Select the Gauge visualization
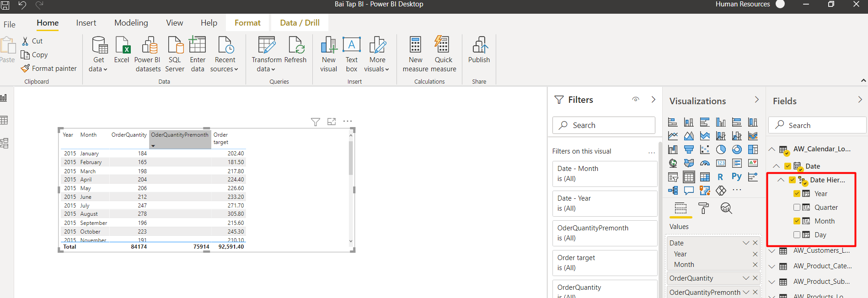Viewport: 868px width, 298px height. point(705,163)
